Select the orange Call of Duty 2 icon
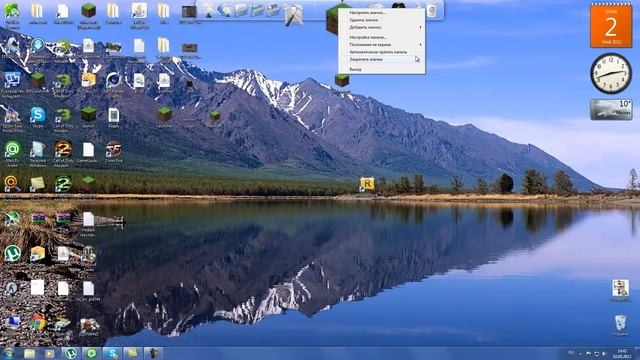This screenshot has width=640, height=360. (63, 149)
